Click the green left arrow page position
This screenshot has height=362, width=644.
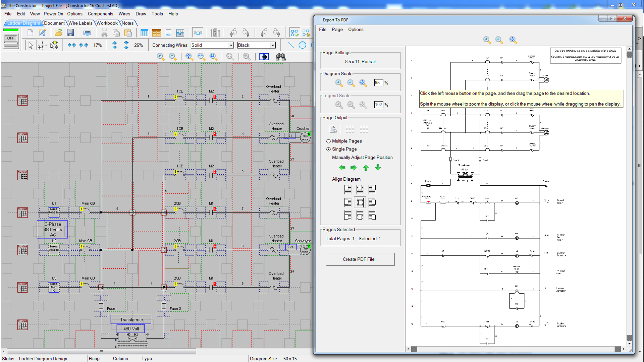point(342,168)
